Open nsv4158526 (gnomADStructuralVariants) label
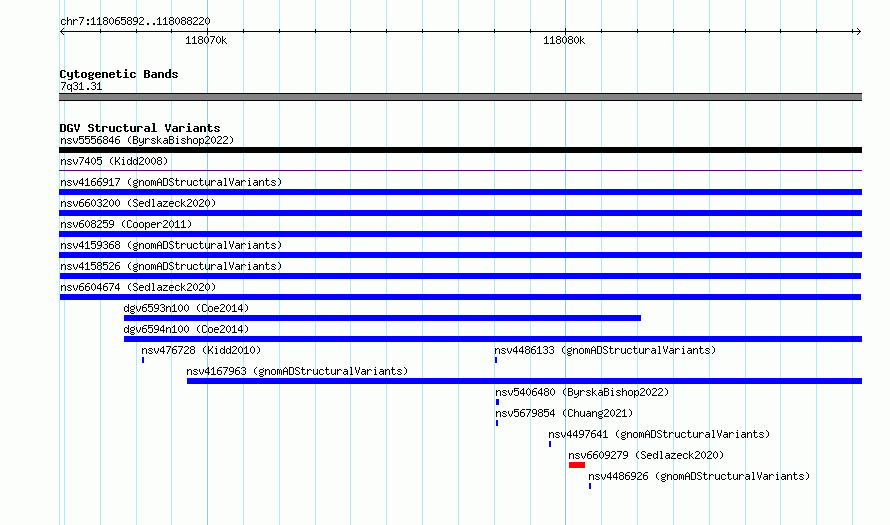The width and height of the screenshot is (890, 525). [171, 266]
